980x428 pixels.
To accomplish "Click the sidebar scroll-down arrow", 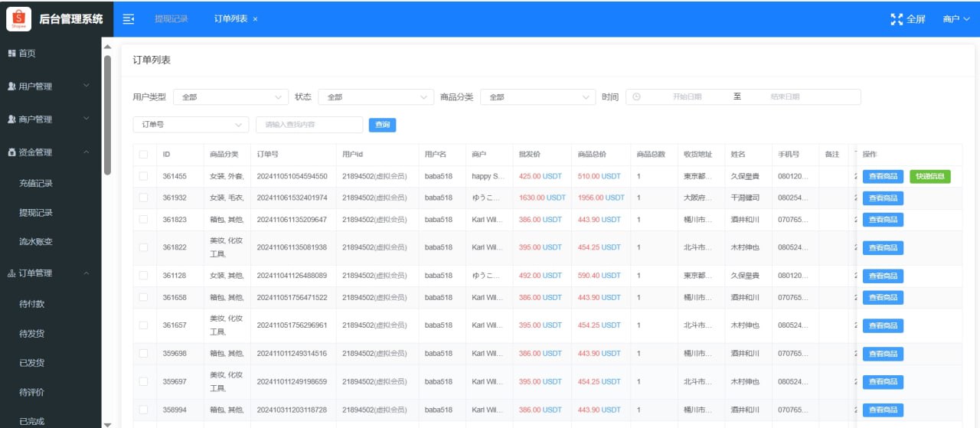I will tap(107, 423).
